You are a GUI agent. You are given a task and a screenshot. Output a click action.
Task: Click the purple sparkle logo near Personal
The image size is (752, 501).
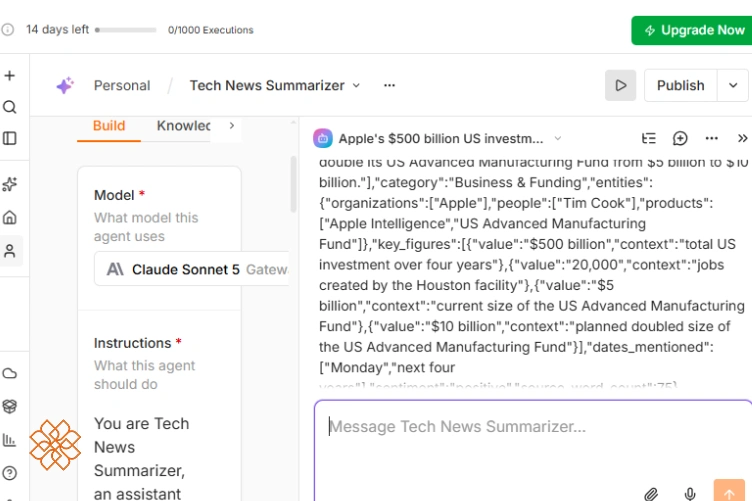pos(65,85)
